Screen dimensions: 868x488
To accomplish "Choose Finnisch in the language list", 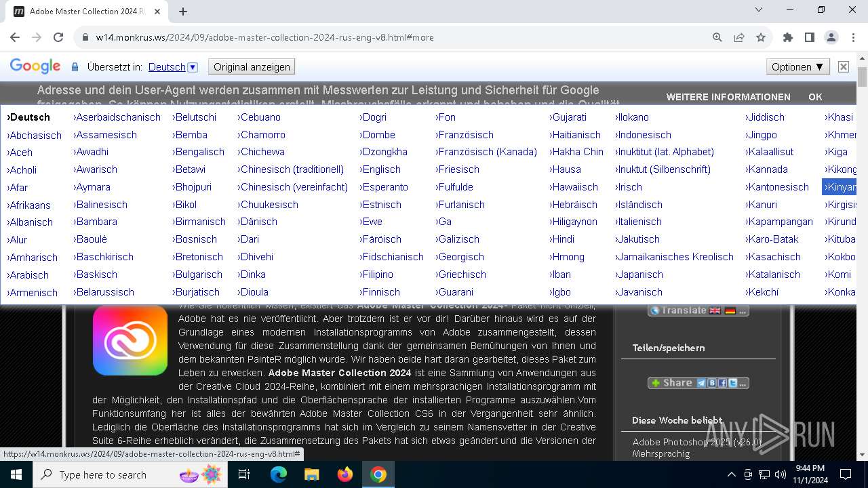I will (x=380, y=292).
